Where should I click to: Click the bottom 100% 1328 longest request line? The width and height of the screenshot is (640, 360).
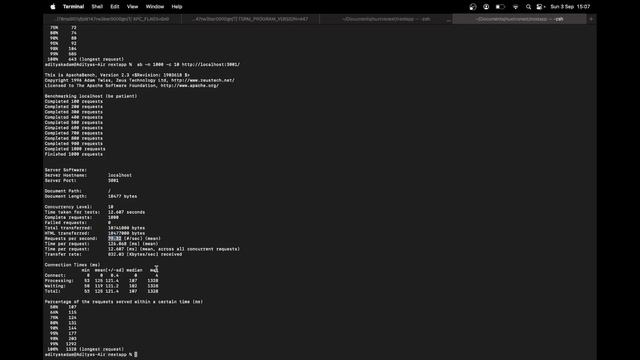coord(86,349)
